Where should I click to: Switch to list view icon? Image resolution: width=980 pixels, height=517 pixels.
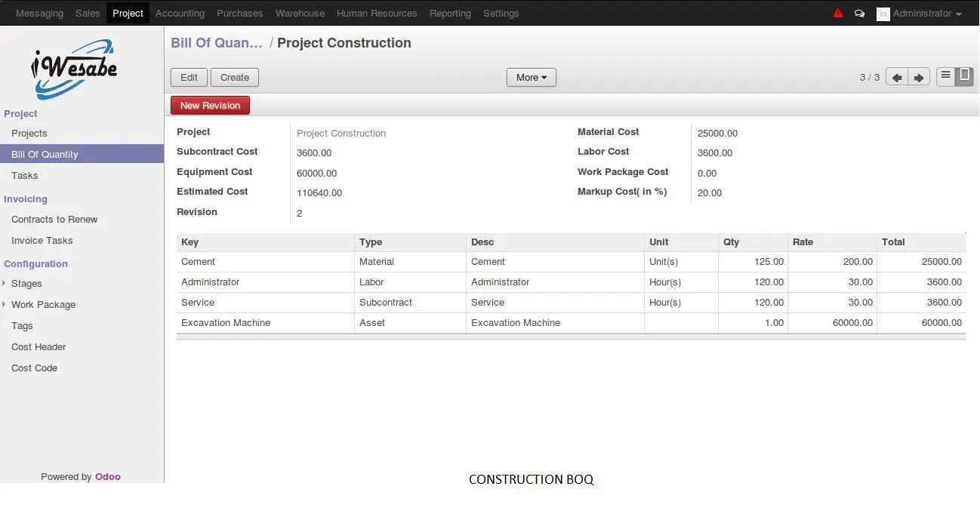click(945, 76)
